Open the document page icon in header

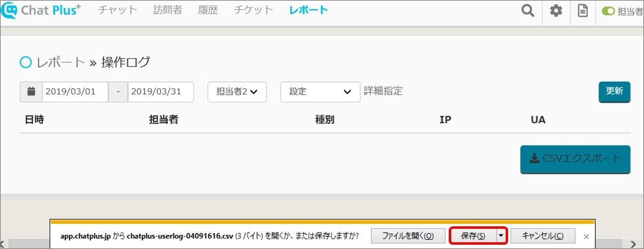tap(582, 11)
